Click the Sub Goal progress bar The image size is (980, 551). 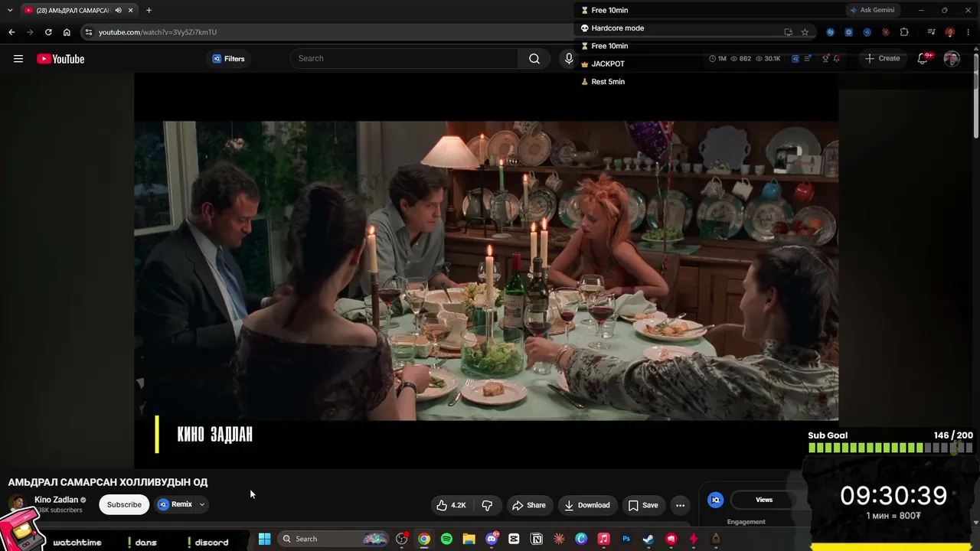tap(890, 448)
